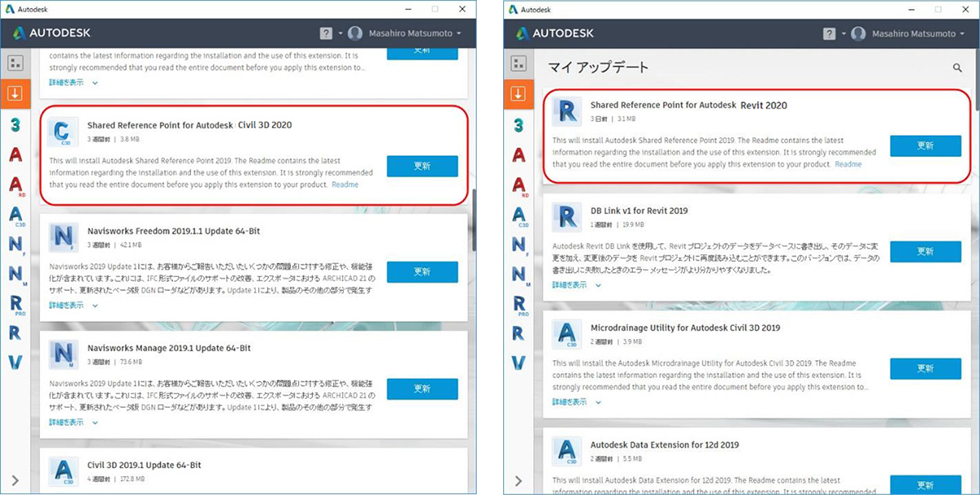Click the red AutoCAD icon in the sidebar
The image size is (980, 495).
click(x=16, y=155)
